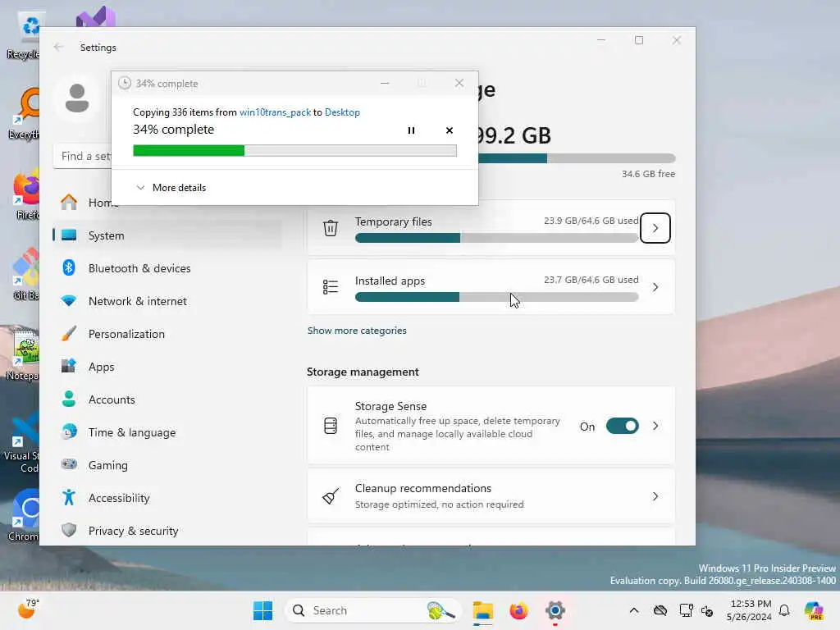Open File Explorer from taskbar

click(x=482, y=610)
